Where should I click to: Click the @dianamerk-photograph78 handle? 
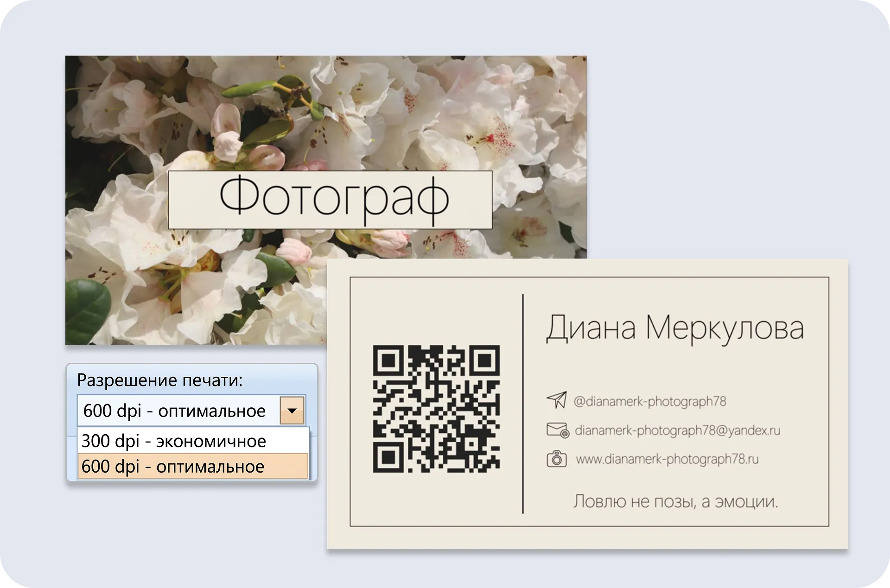tap(650, 401)
